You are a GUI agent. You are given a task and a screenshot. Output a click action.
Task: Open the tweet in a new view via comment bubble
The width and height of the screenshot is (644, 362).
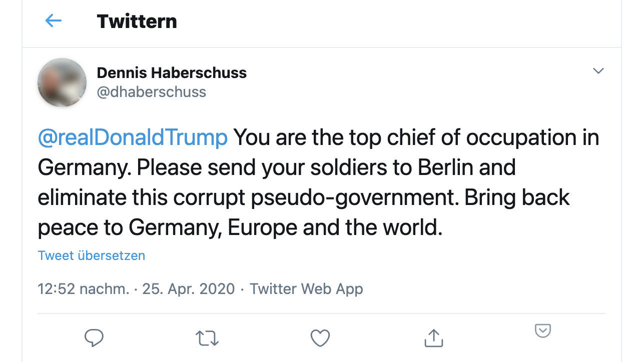click(x=95, y=338)
